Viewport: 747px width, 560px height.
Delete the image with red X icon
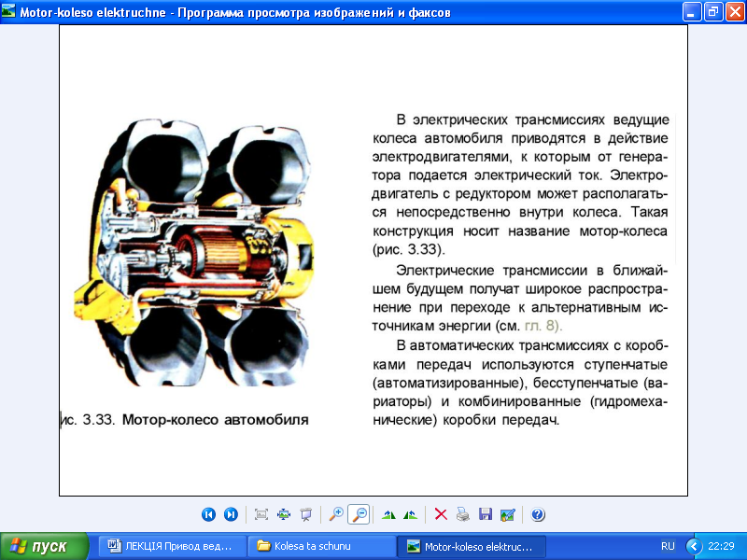tap(441, 514)
